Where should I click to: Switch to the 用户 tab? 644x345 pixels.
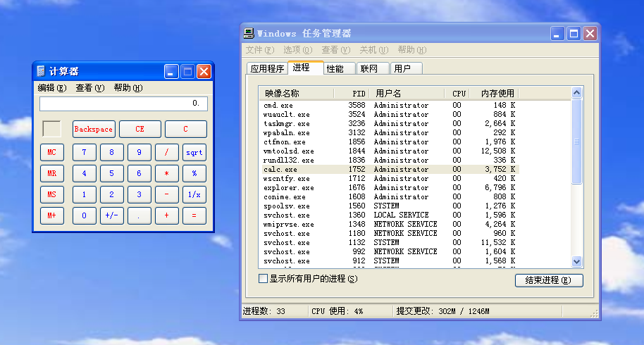point(406,68)
